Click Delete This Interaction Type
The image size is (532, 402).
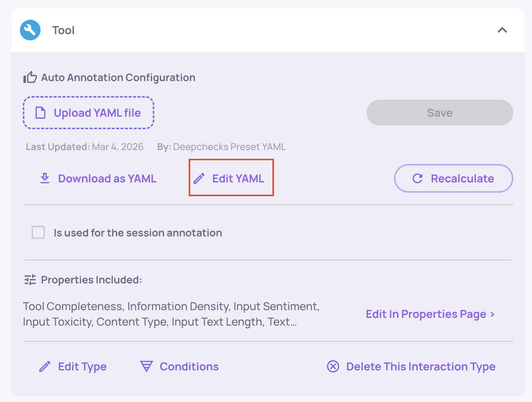click(420, 367)
